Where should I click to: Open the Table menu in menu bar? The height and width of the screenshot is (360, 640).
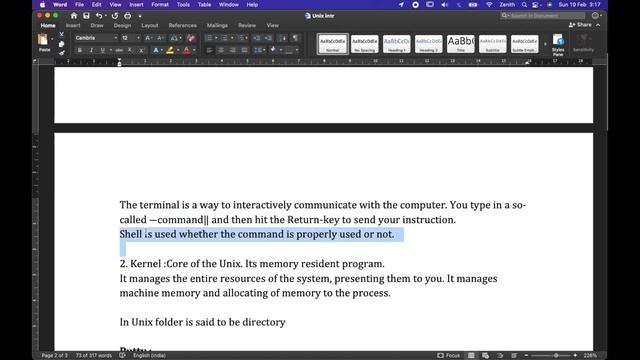coord(204,5)
